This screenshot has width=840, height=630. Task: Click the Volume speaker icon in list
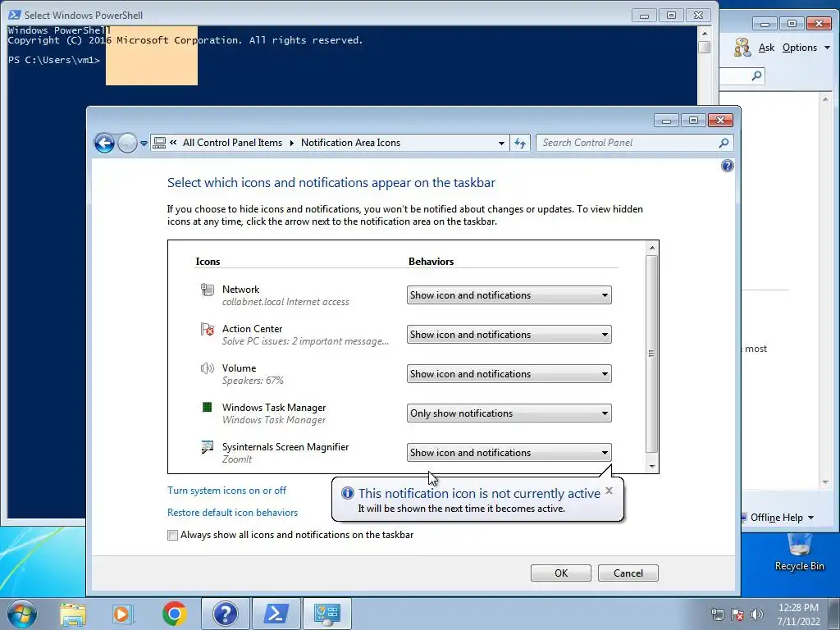(x=208, y=368)
